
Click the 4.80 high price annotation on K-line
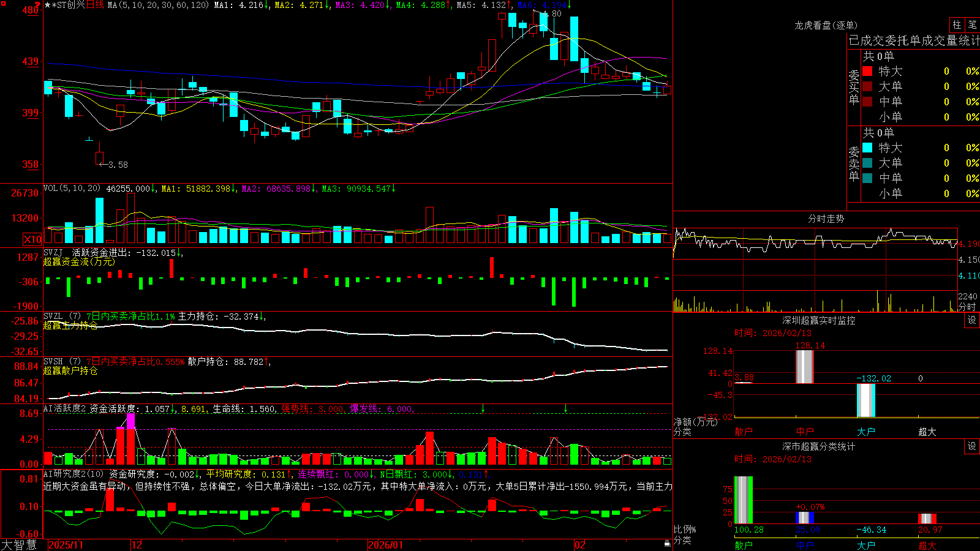[x=552, y=13]
